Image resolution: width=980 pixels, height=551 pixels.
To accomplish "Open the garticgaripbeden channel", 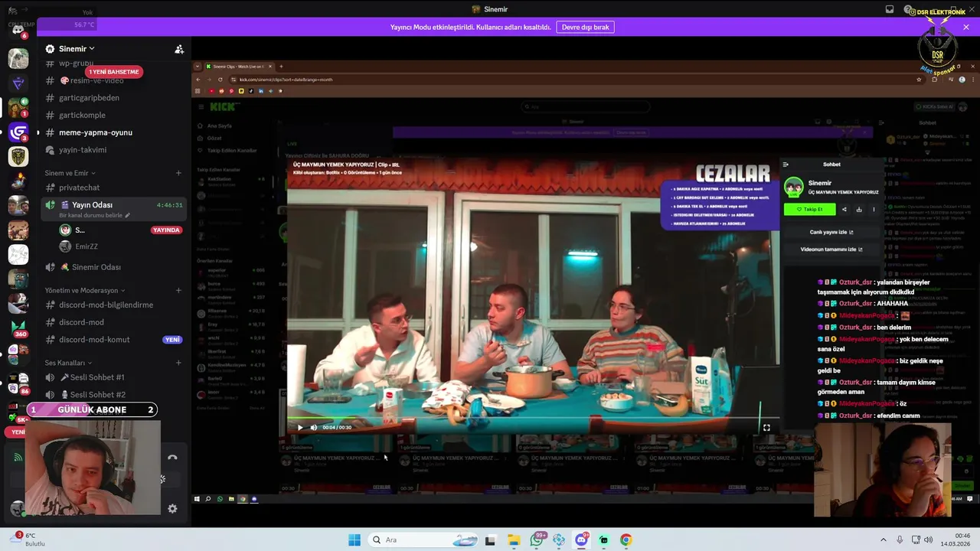I will tap(89, 98).
